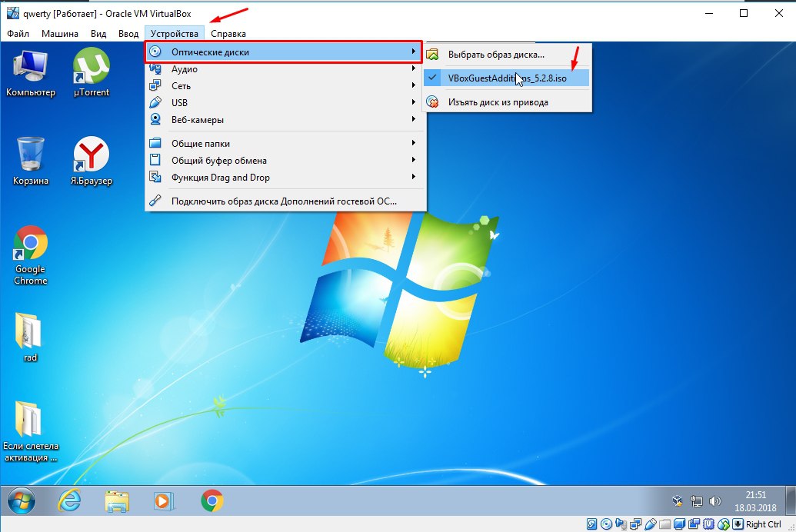The width and height of the screenshot is (796, 532).
Task: Click the Right Ctrl host key label
Action: [764, 524]
